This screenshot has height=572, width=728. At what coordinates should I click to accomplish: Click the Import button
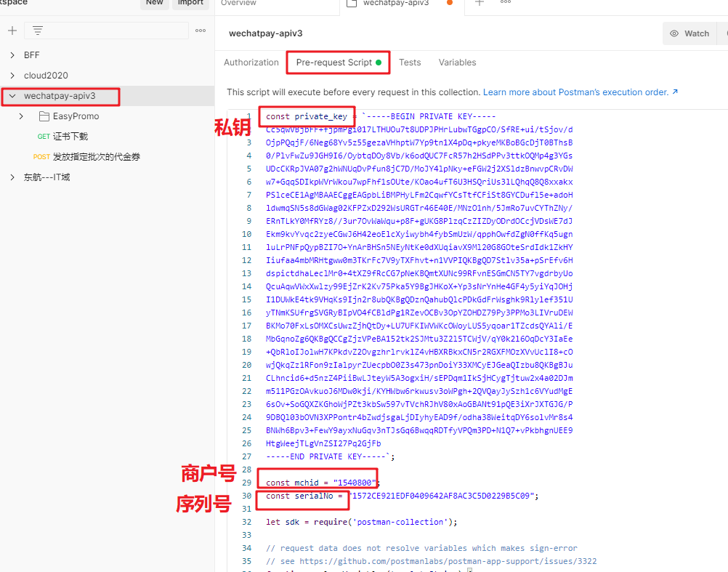[x=190, y=3]
